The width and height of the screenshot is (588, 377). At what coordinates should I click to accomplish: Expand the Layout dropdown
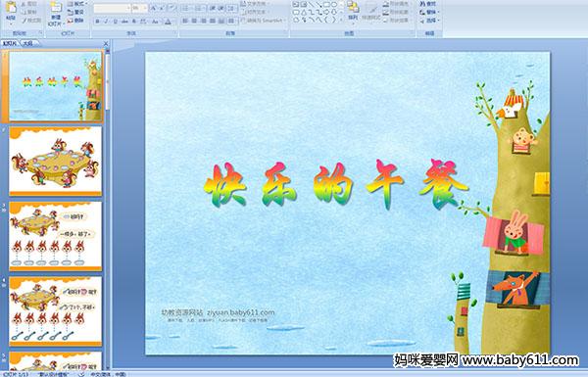coord(77,4)
